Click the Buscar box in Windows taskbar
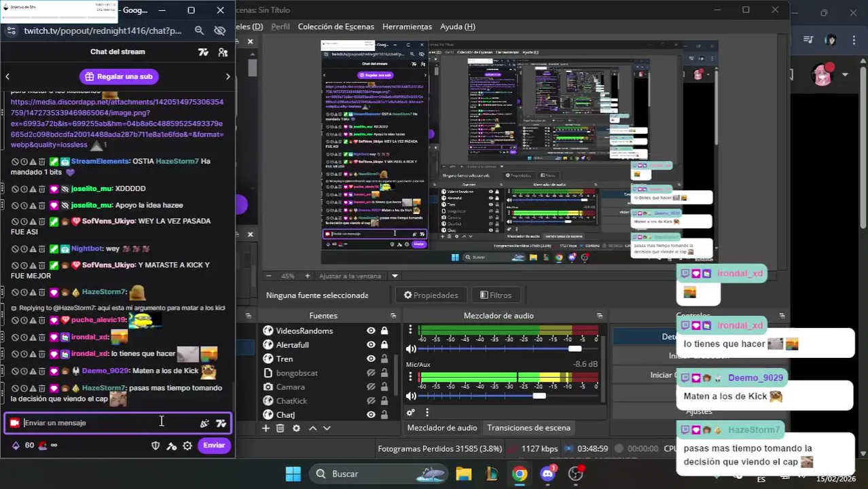The height and width of the screenshot is (489, 868). [378, 474]
